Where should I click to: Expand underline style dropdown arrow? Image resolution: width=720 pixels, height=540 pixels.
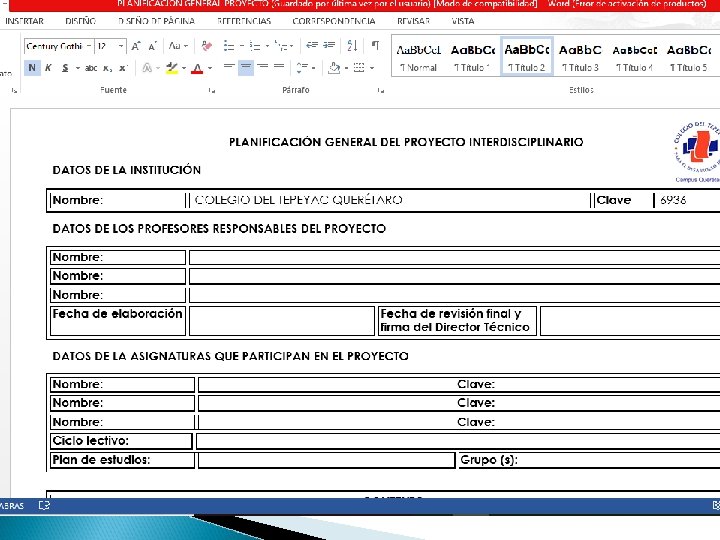[78, 68]
